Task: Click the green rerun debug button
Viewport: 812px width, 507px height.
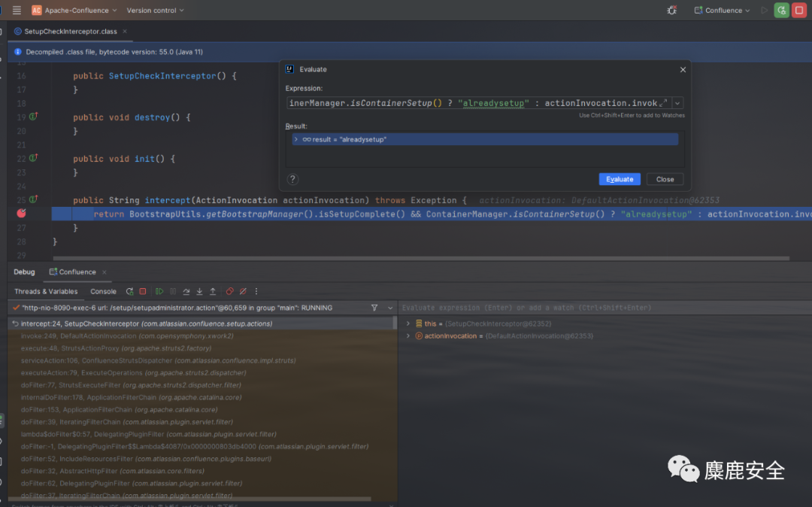Action: point(781,11)
